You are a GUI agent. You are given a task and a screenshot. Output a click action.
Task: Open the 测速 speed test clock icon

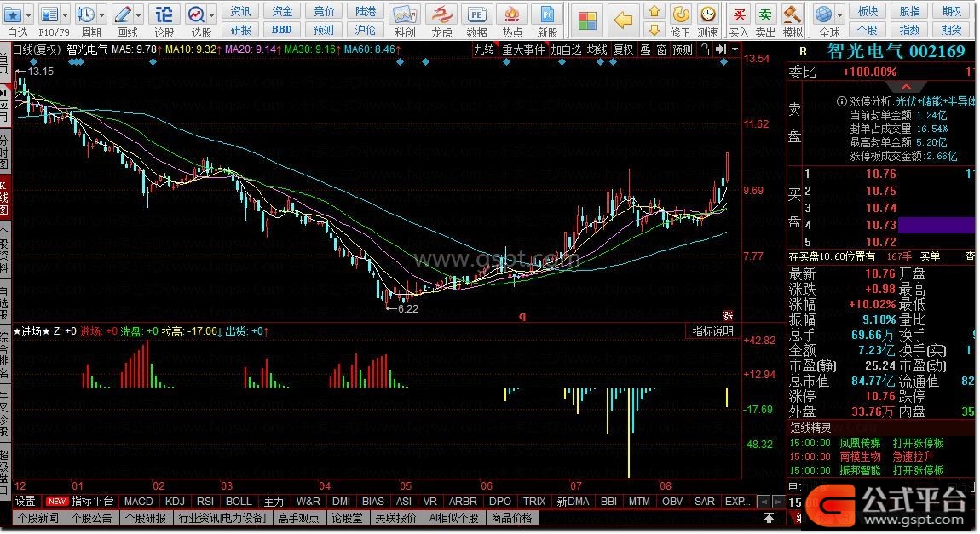pos(707,14)
